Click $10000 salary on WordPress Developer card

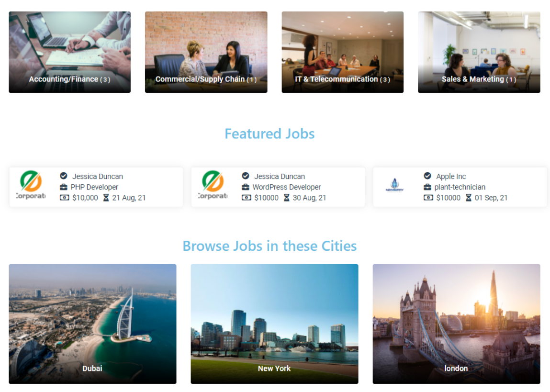(266, 198)
